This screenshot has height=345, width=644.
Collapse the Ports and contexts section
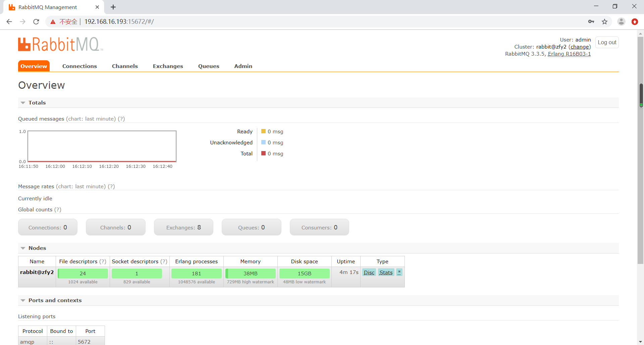(x=23, y=300)
